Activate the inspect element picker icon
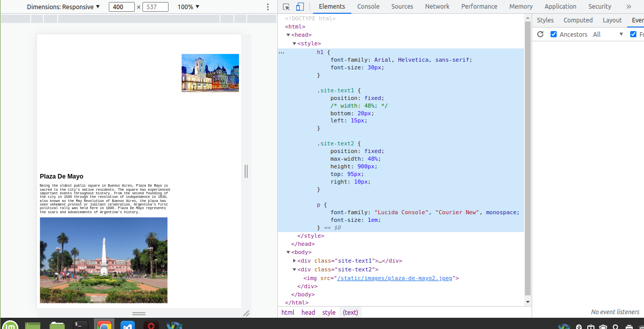Screen dimensions: 644x329 click(x=287, y=7)
